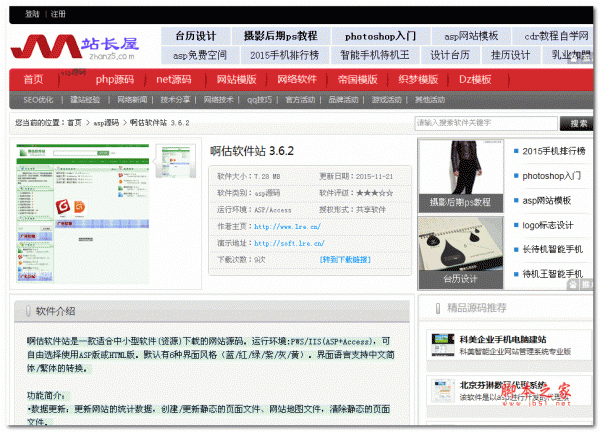Select 官方活动 in gray subnav
This screenshot has width=600, height=432.
click(x=300, y=100)
